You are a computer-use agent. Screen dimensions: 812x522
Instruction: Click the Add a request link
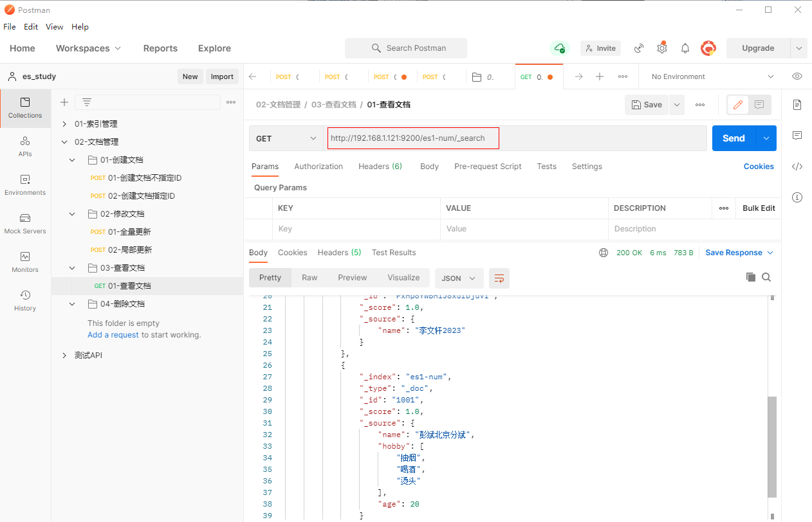tap(113, 335)
